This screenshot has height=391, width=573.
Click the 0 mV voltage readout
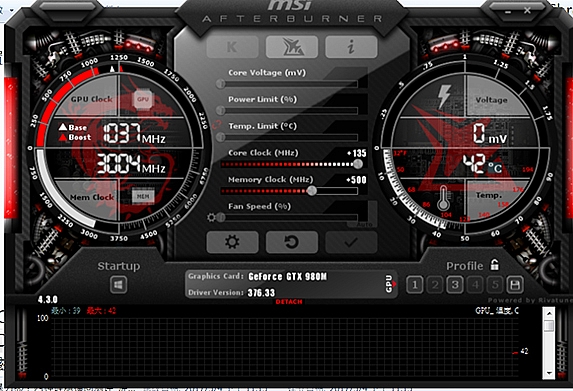[490, 134]
